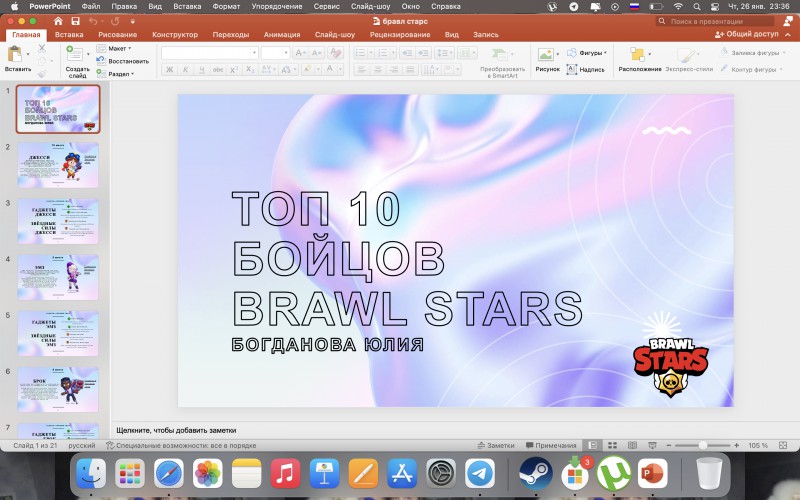Toggle Comments (Примечания) in status bar
800x500 pixels.
coord(551,445)
